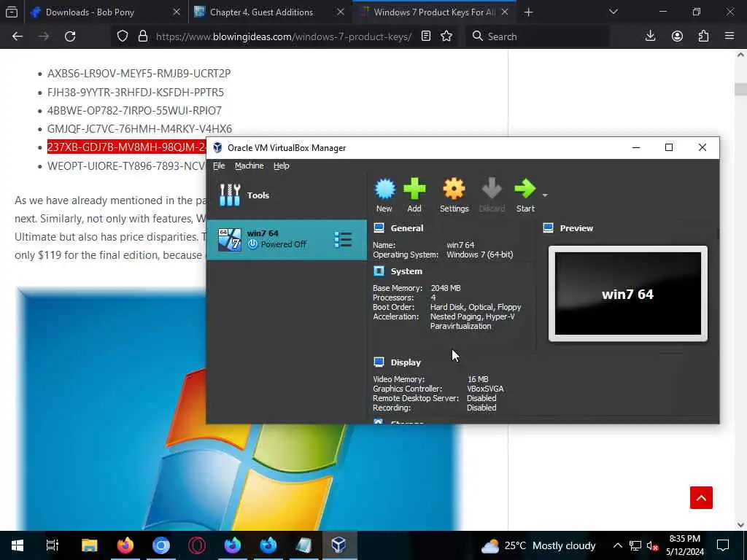Click the highlighted 237XB-GDJ7B product key
The image size is (747, 560).
126,147
